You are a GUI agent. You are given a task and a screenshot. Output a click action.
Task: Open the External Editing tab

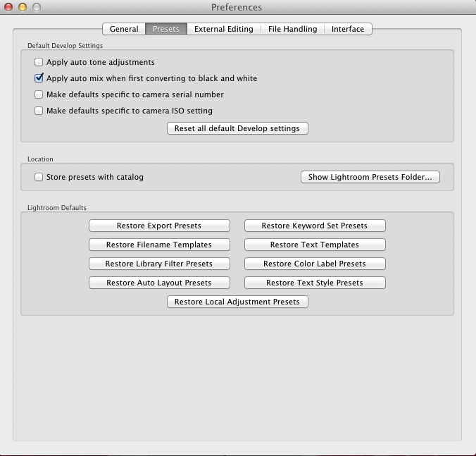pyautogui.click(x=223, y=29)
